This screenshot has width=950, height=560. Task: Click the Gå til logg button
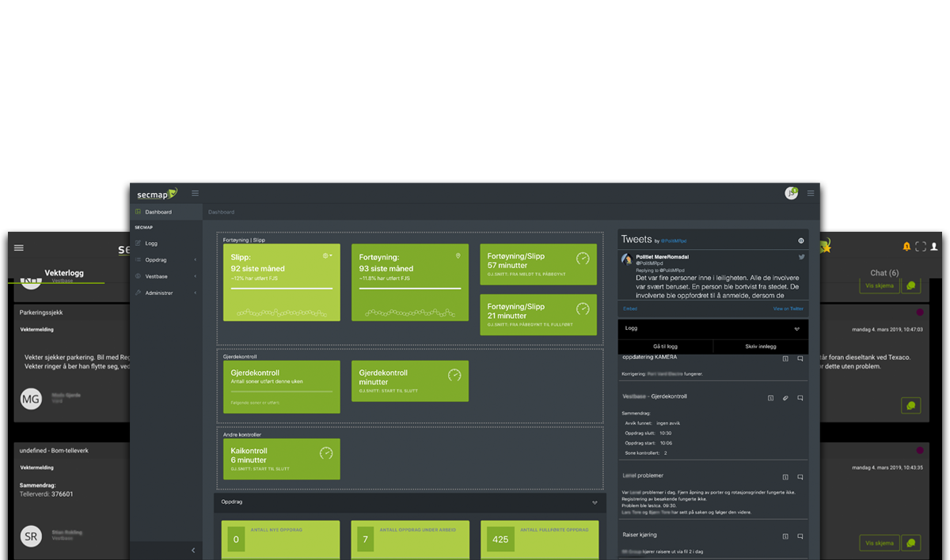[666, 346]
